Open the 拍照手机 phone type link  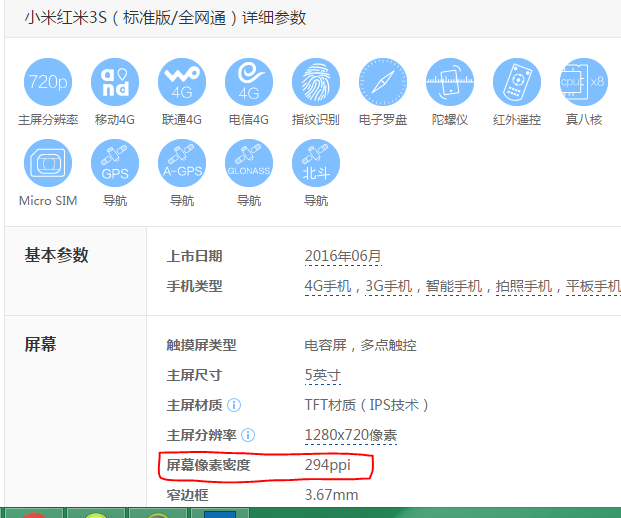(x=524, y=286)
